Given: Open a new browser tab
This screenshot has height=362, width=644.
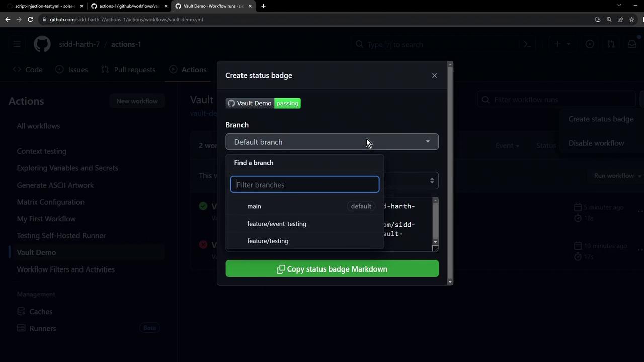Looking at the screenshot, I should coord(263,6).
